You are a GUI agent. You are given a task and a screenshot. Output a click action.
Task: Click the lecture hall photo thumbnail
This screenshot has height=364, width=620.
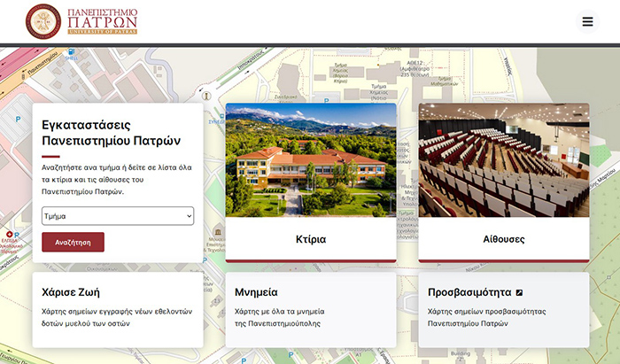pos(503,159)
